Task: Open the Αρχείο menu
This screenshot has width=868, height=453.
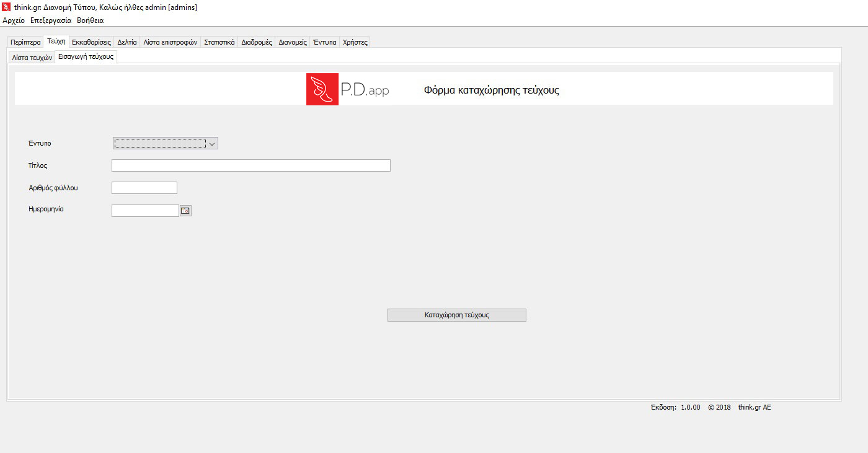Action: pyautogui.click(x=14, y=20)
